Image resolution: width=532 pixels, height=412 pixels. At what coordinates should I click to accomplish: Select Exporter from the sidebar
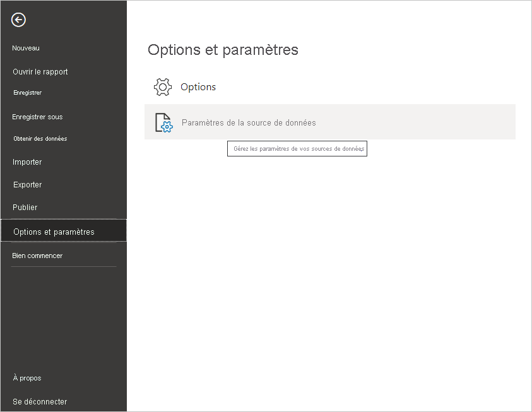click(x=27, y=184)
